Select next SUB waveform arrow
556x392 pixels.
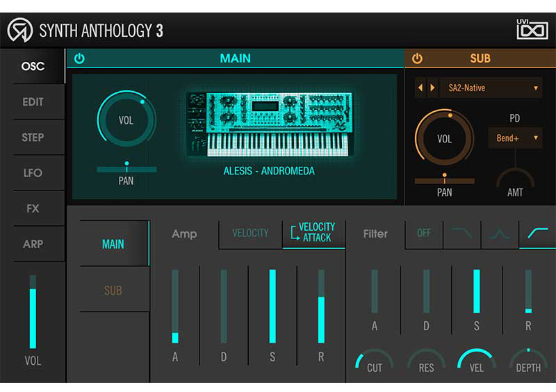click(x=432, y=88)
